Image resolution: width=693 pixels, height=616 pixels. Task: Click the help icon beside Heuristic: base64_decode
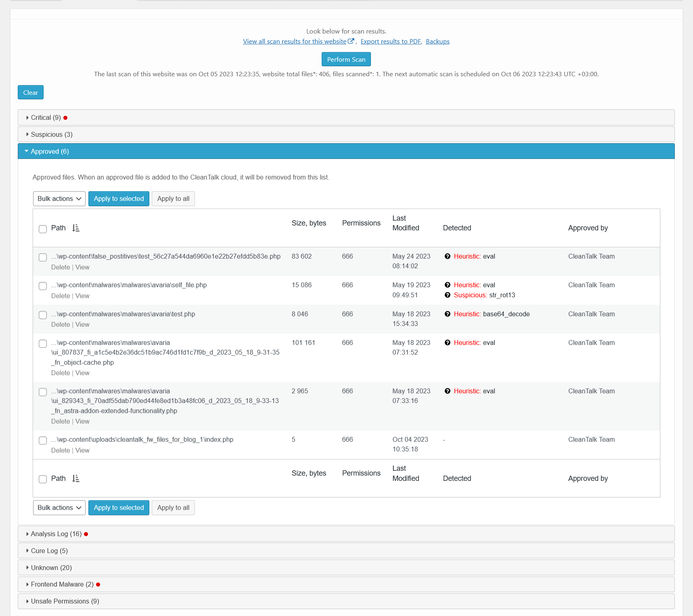(447, 314)
